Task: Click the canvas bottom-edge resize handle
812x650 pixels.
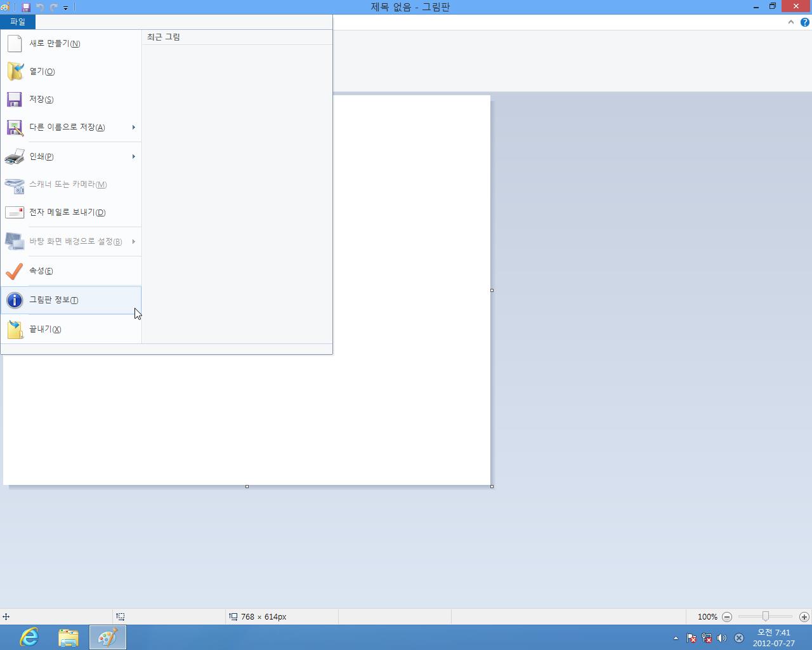Action: 247,486
